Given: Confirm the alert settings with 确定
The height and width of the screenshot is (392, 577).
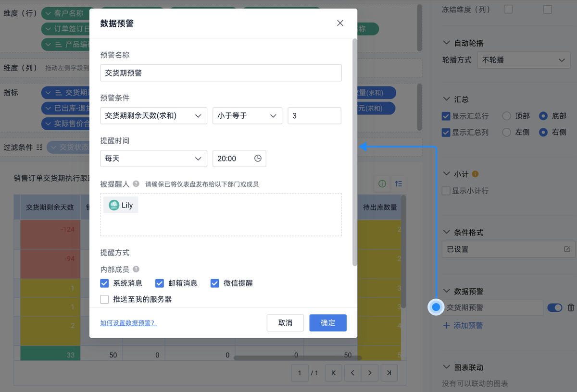Looking at the screenshot, I should pyautogui.click(x=327, y=323).
